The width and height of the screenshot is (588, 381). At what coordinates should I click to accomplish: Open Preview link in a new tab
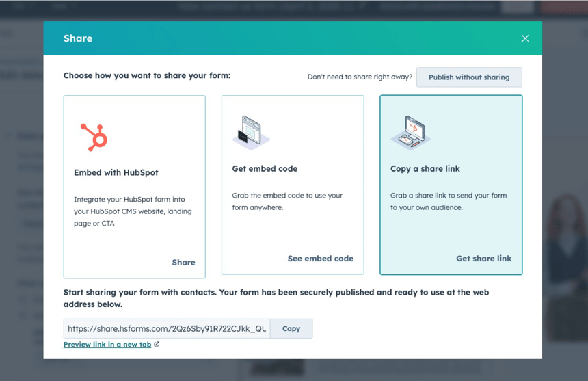pos(107,345)
